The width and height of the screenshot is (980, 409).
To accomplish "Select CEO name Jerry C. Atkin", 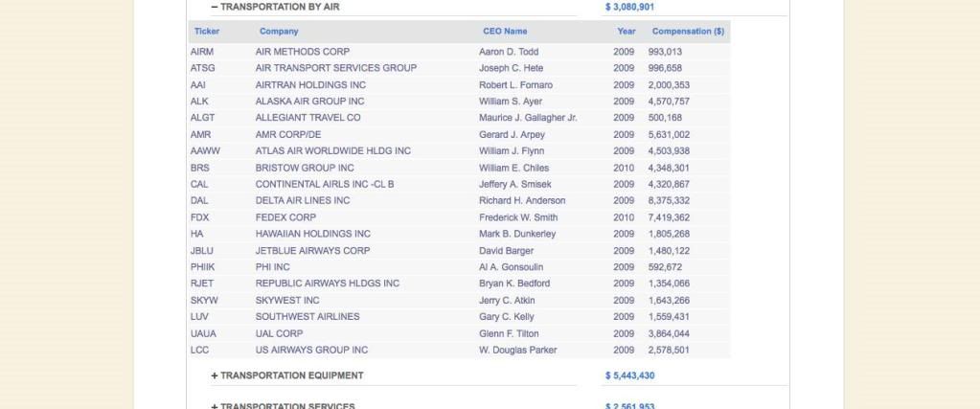I will (x=507, y=300).
